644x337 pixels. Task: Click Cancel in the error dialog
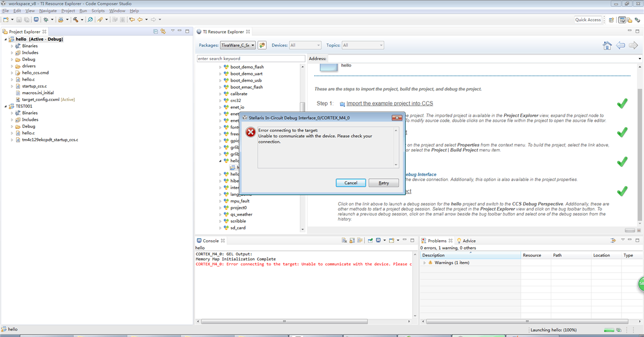[351, 183]
